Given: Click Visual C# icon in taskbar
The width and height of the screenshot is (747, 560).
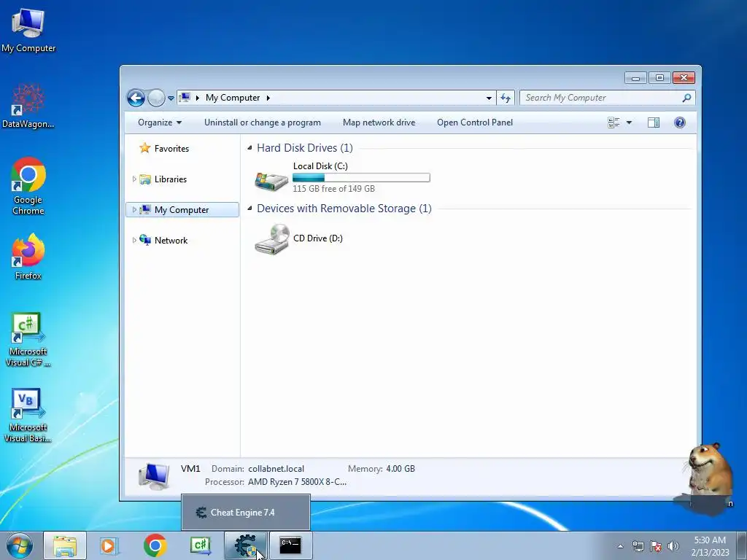Looking at the screenshot, I should tap(200, 545).
